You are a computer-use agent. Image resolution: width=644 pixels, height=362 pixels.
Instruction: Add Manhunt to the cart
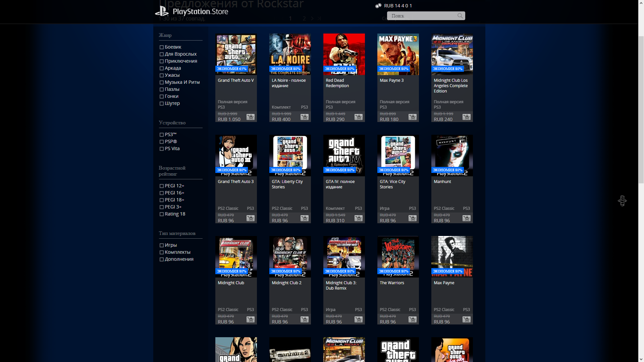(466, 218)
